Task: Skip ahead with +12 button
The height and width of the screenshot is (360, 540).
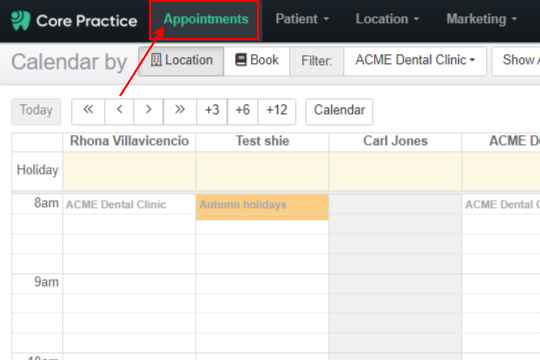Action: (x=277, y=111)
